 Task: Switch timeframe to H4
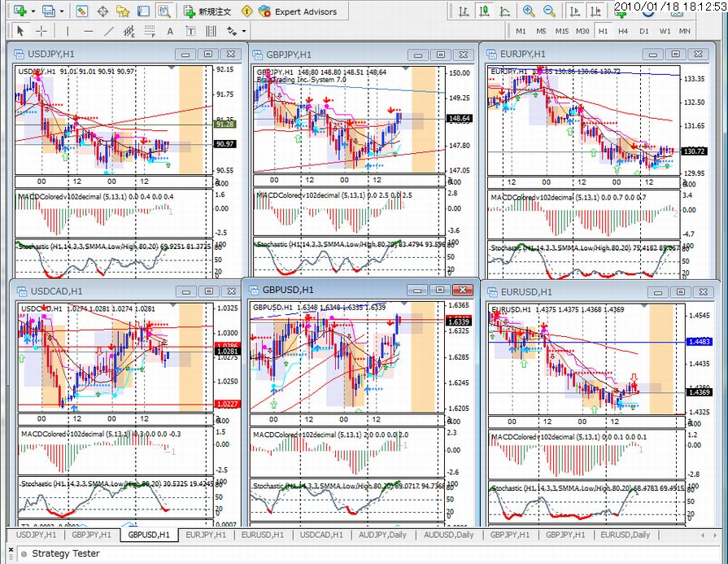click(623, 31)
